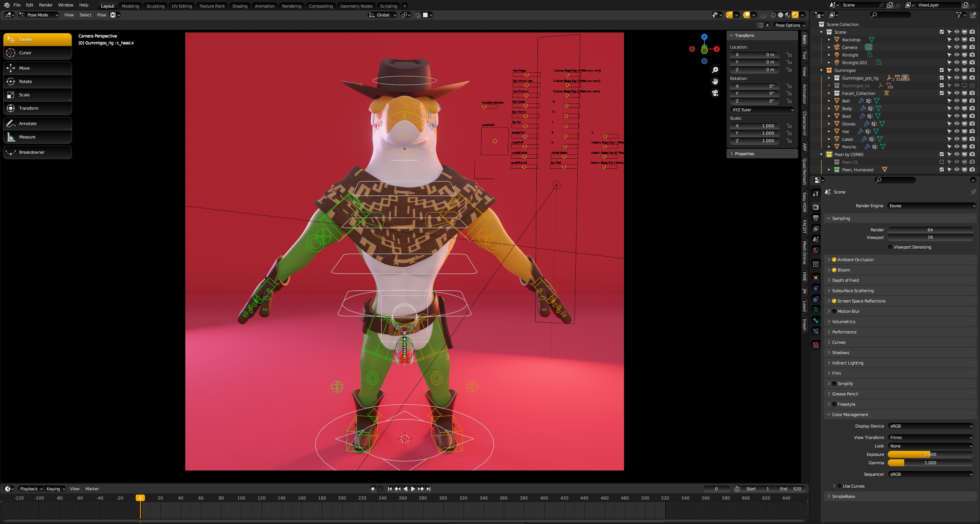This screenshot has height=524, width=980.
Task: Disable Ambient Occlusion checkbox
Action: 834,260
